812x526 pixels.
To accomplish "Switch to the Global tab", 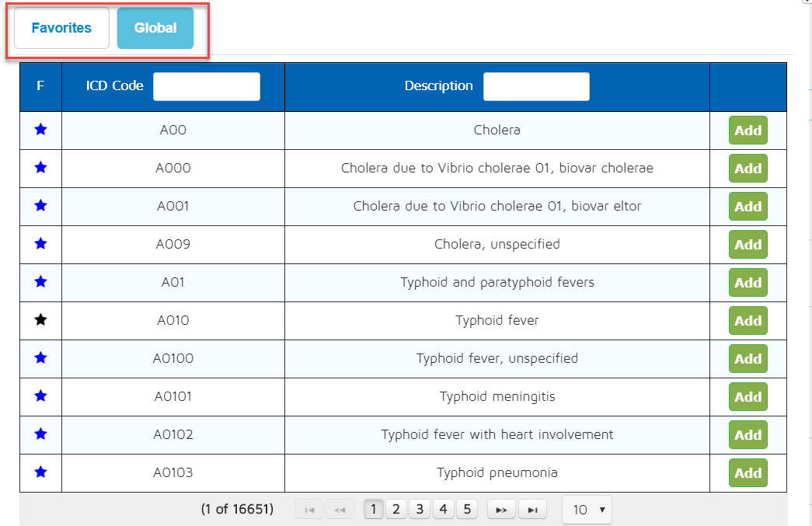I will tap(155, 28).
